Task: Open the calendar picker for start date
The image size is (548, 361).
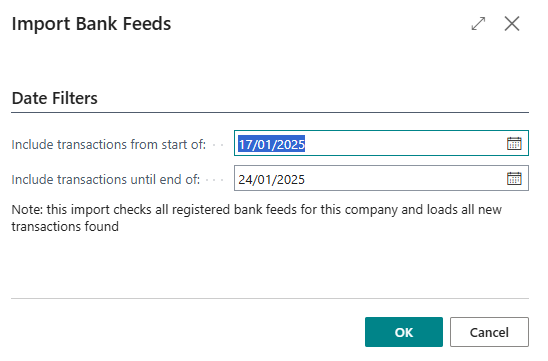Action: [514, 143]
